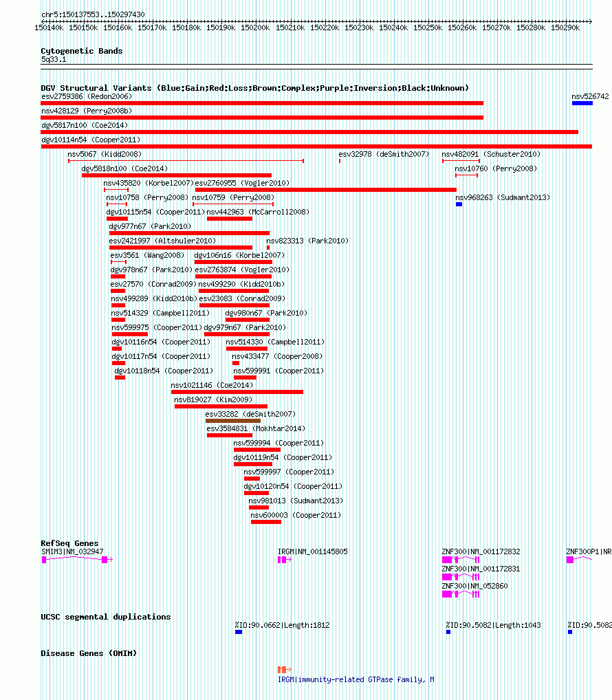Click nsv599994 (Cooper2011) label
The height and width of the screenshot is (700, 612).
(x=278, y=443)
